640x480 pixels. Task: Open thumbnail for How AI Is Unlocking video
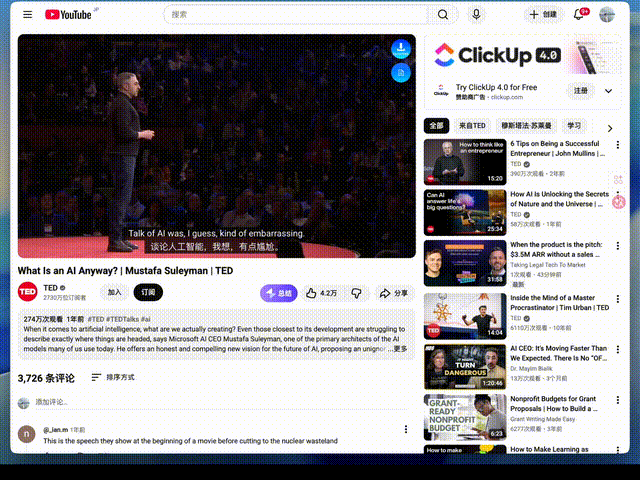[x=465, y=213]
